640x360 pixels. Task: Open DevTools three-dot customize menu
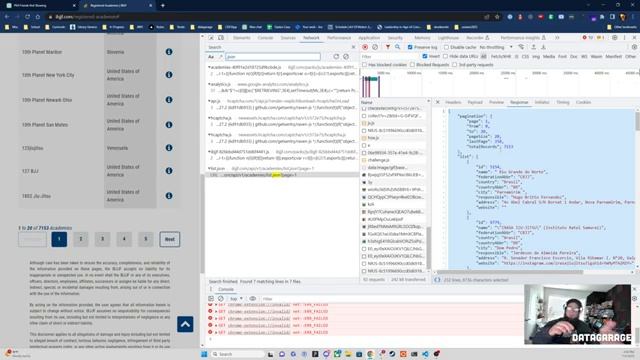pyautogui.click(x=624, y=38)
